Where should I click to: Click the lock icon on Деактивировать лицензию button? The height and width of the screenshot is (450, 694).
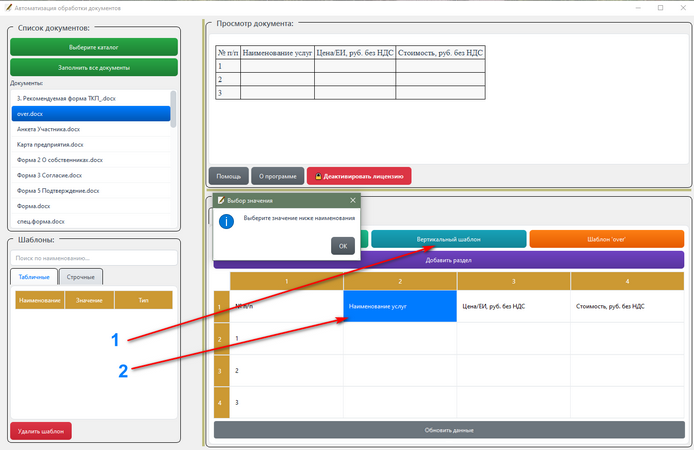pos(318,176)
